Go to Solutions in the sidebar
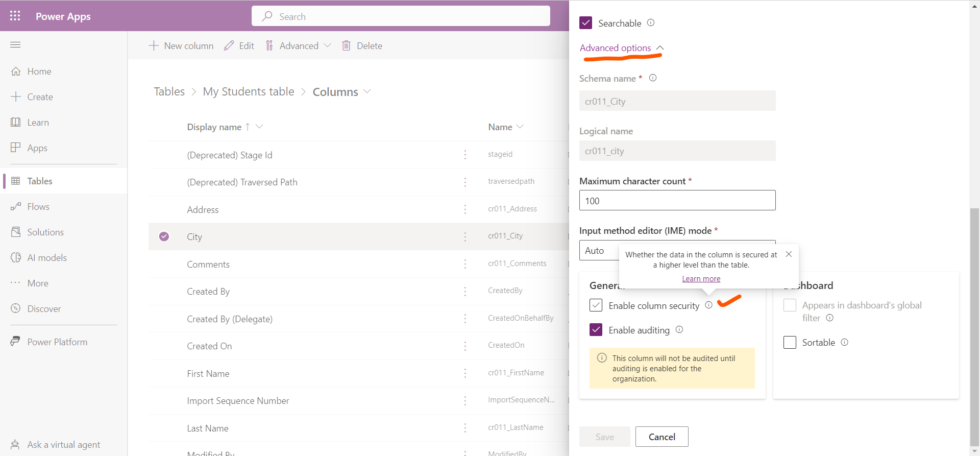 [45, 232]
